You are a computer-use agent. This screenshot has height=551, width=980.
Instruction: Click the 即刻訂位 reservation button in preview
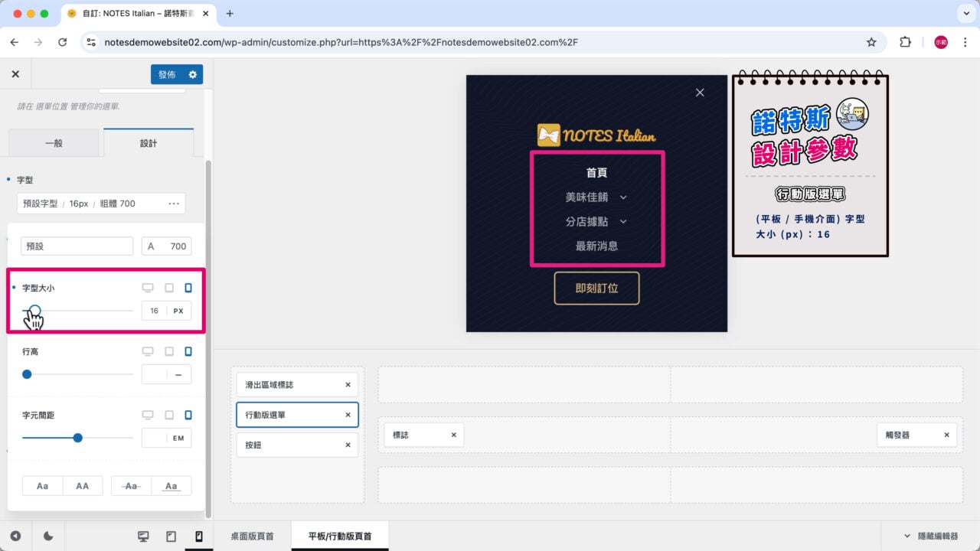596,289
